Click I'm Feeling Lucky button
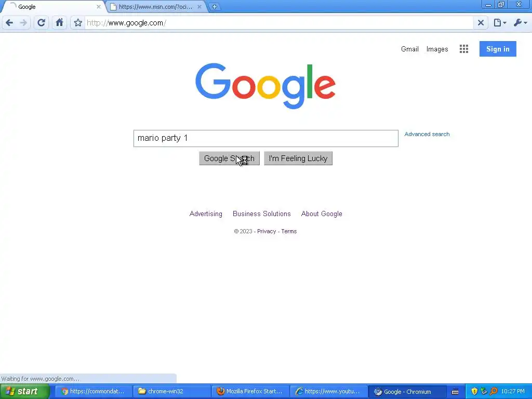 [x=298, y=158]
